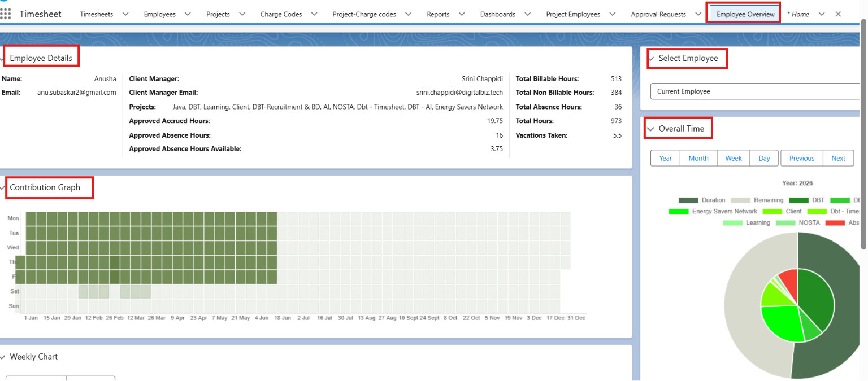868x381 pixels.
Task: Expand the Timesheets tab dropdown chevron
Action: click(125, 14)
